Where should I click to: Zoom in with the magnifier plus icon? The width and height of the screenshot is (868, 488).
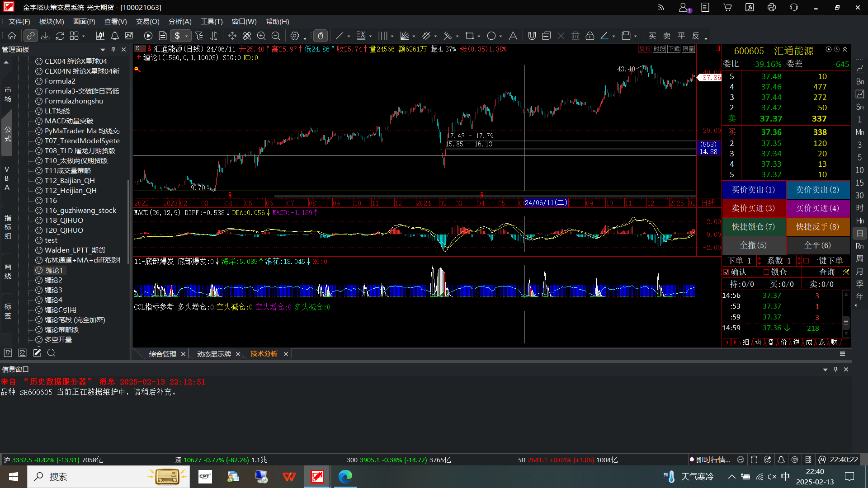pos(261,36)
